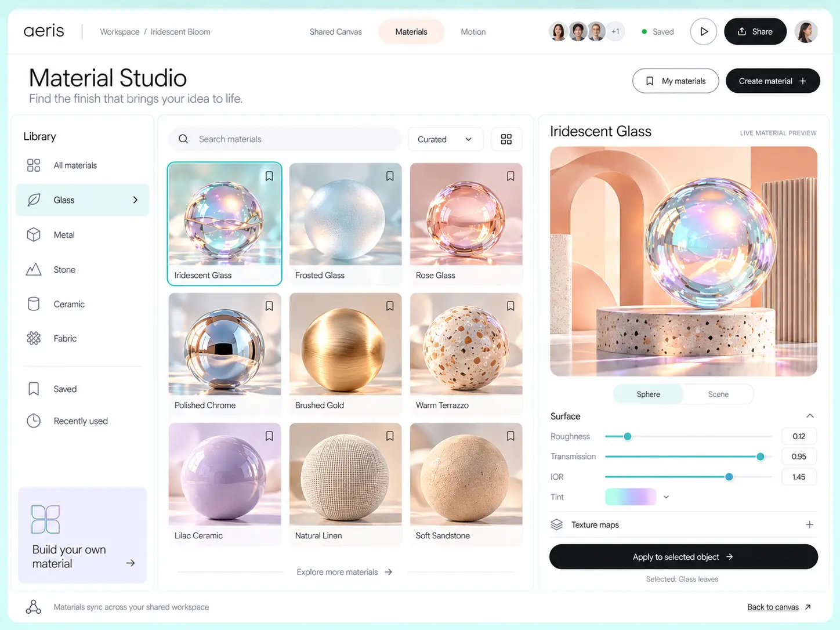Open the Tint dropdown arrow
This screenshot has width=840, height=630.
pyautogui.click(x=666, y=497)
